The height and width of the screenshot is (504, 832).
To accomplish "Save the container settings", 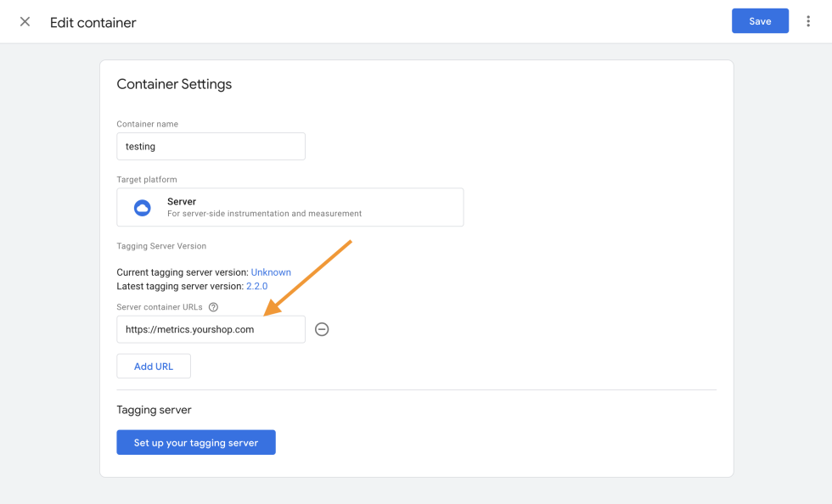I will (x=760, y=21).
